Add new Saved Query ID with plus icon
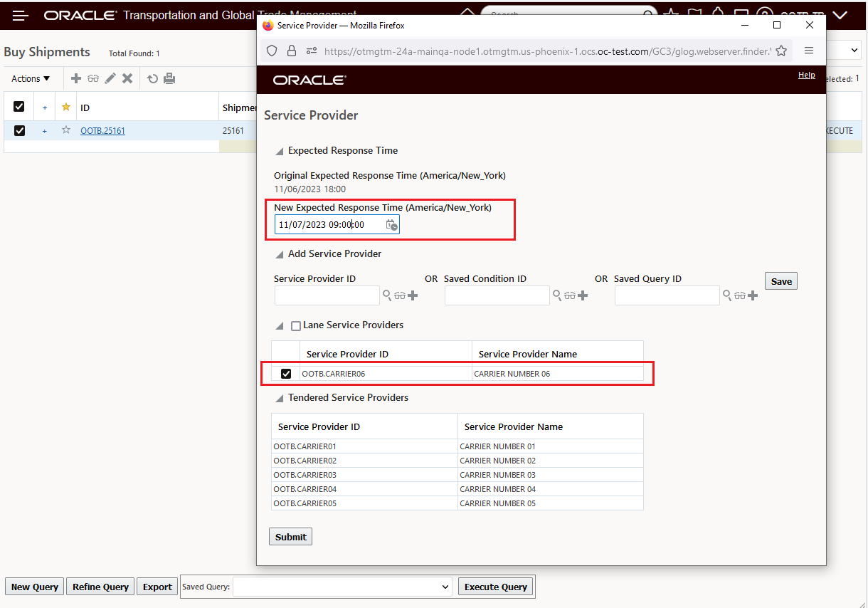This screenshot has width=868, height=608. (x=753, y=295)
